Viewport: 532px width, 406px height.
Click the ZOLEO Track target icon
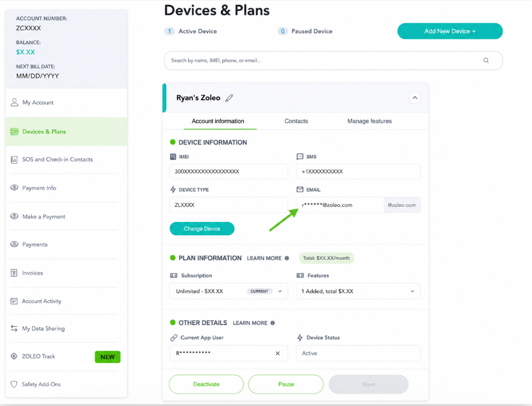(14, 356)
